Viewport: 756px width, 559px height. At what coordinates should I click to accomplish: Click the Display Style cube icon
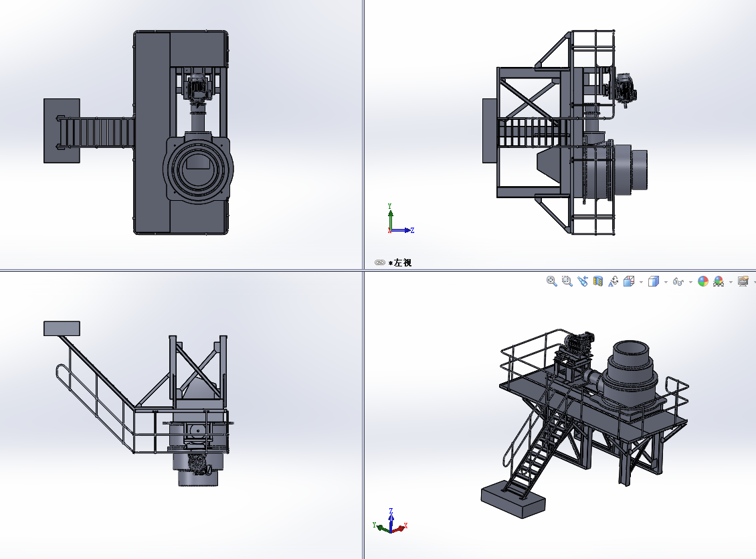click(x=654, y=282)
